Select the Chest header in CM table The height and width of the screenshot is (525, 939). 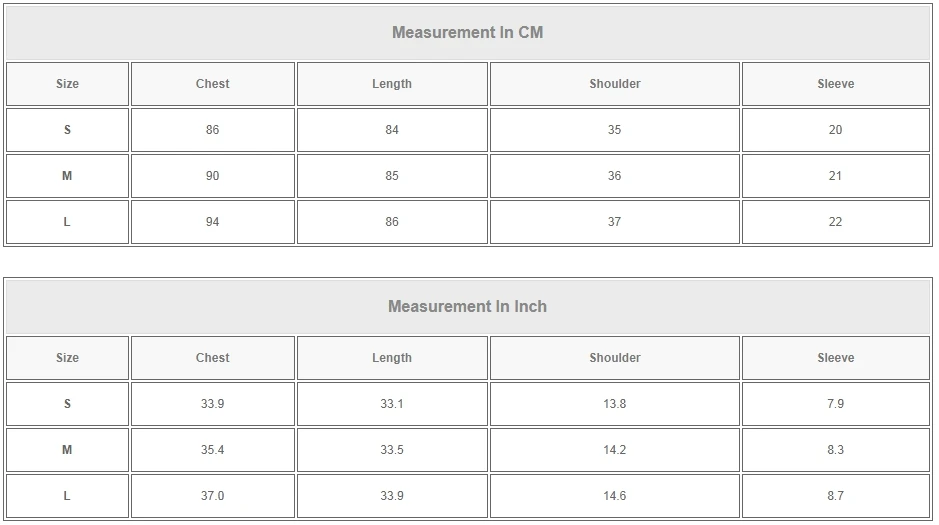(212, 84)
